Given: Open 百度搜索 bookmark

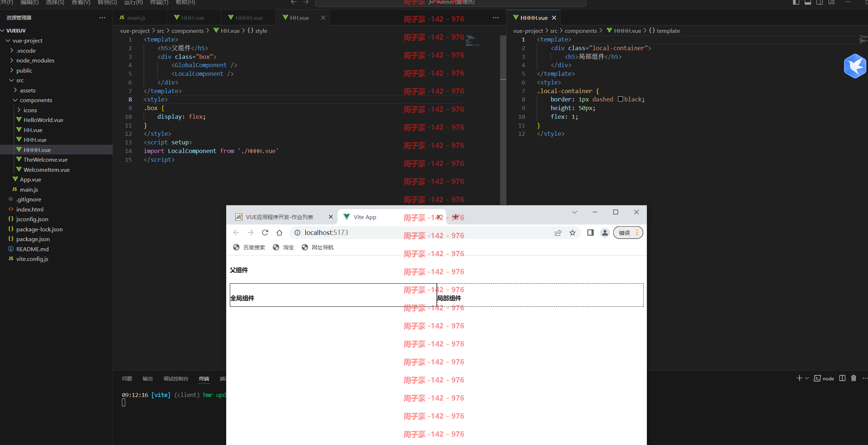Looking at the screenshot, I should (249, 247).
